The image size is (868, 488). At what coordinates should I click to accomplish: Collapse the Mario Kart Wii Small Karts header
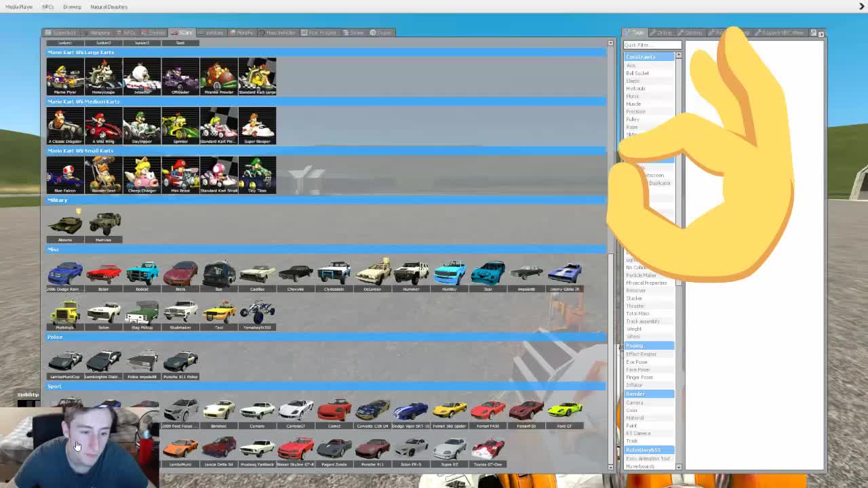point(326,150)
